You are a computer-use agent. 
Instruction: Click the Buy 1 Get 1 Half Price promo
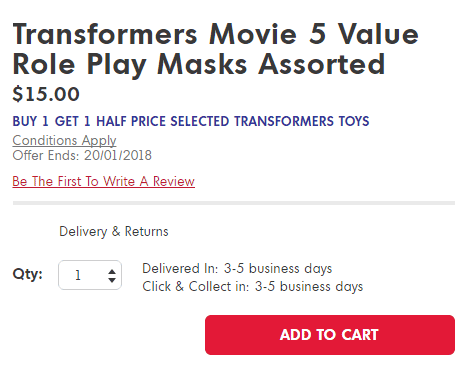click(x=191, y=121)
